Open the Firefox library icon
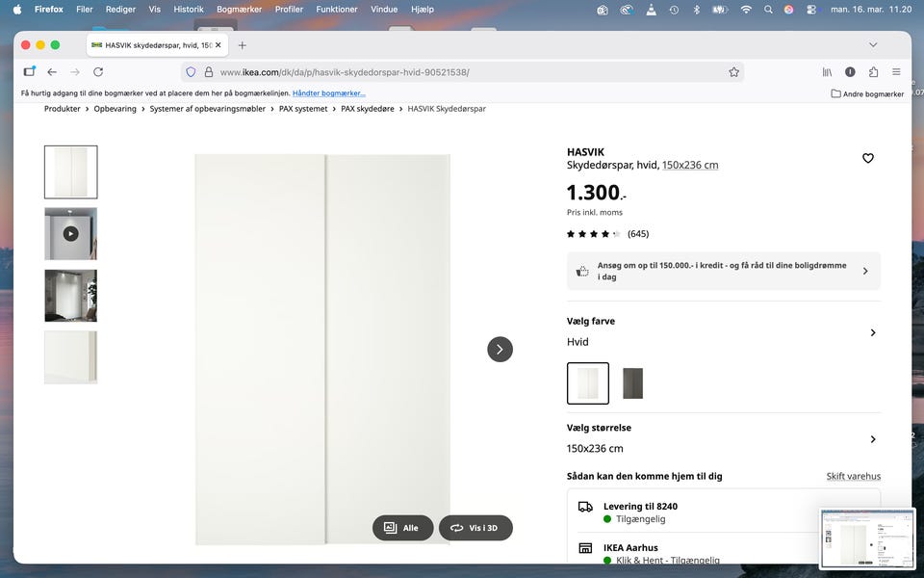 [x=828, y=72]
